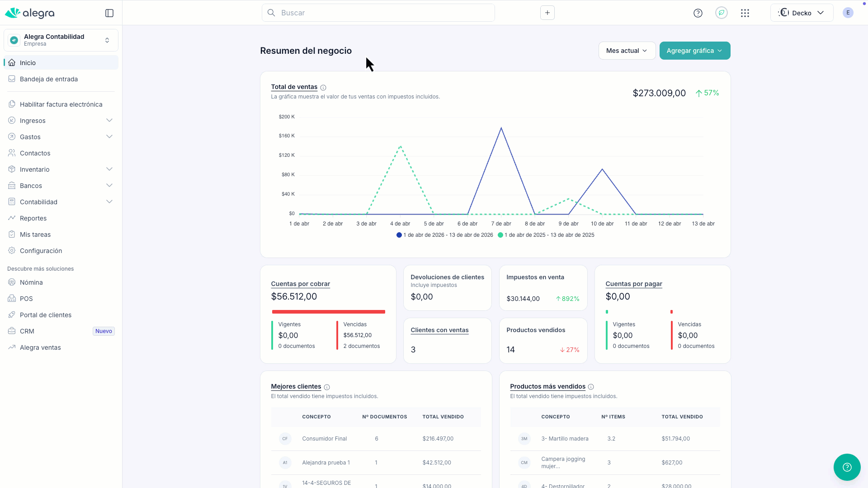This screenshot has width=868, height=488.
Task: Click the info icon beside Total de ventas
Action: (323, 88)
